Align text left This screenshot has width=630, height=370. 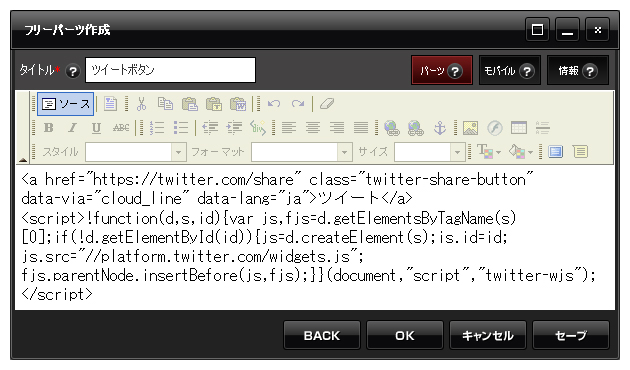[x=288, y=128]
